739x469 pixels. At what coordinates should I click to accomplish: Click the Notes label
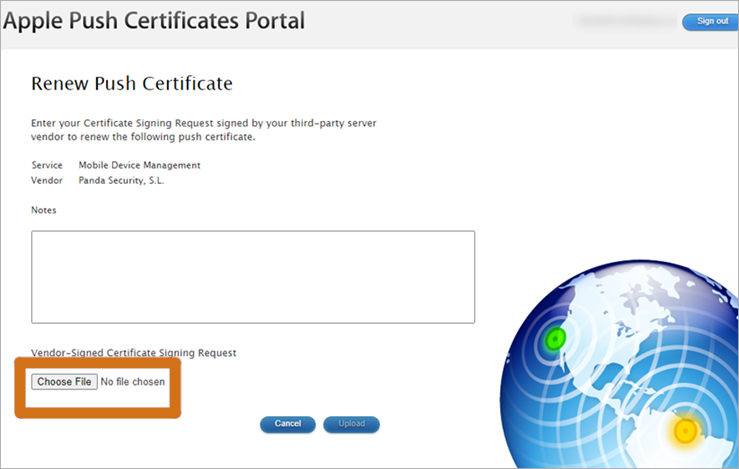coord(43,210)
